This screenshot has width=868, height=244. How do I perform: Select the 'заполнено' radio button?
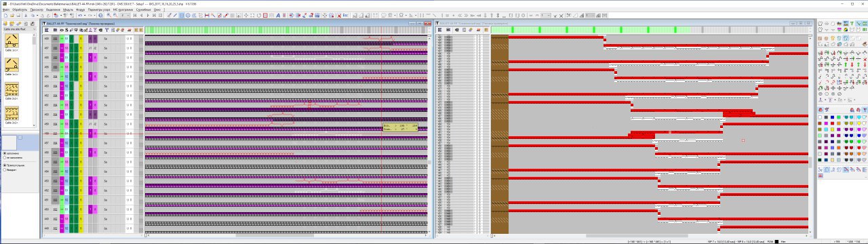click(4, 153)
